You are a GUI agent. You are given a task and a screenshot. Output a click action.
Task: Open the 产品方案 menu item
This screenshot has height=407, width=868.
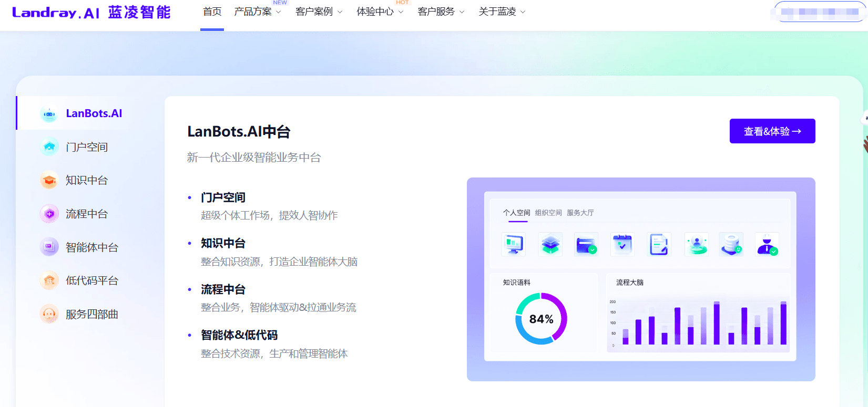tap(253, 12)
